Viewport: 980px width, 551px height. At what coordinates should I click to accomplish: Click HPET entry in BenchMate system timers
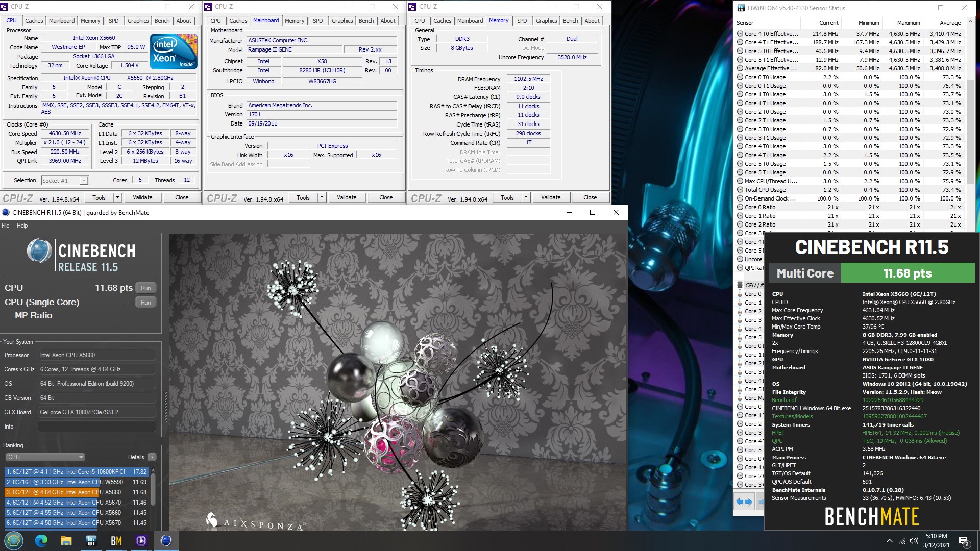[x=778, y=433]
